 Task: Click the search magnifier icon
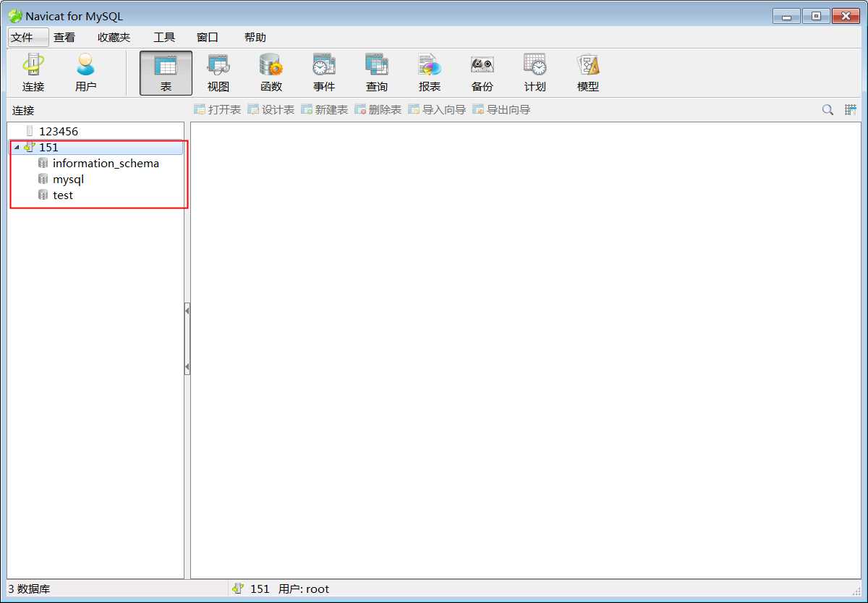[827, 110]
